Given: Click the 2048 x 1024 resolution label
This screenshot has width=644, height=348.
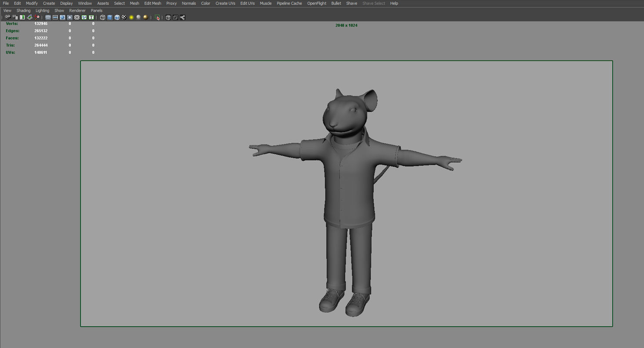Looking at the screenshot, I should pyautogui.click(x=346, y=25).
